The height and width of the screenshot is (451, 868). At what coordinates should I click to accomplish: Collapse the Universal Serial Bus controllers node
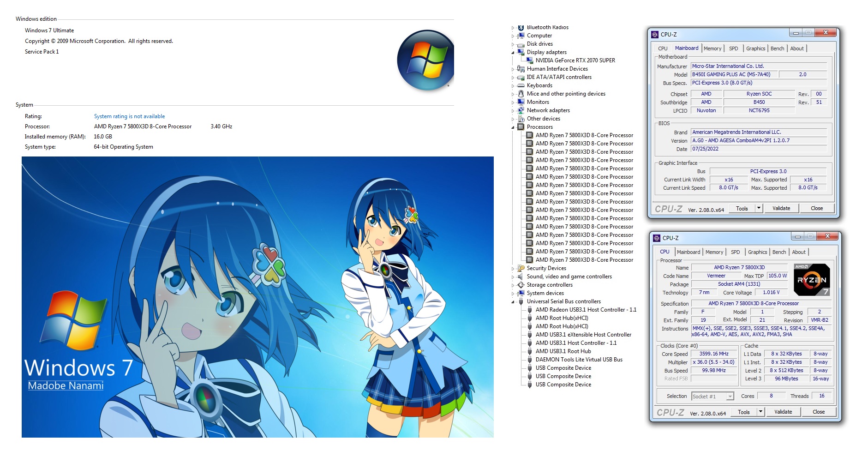click(513, 302)
